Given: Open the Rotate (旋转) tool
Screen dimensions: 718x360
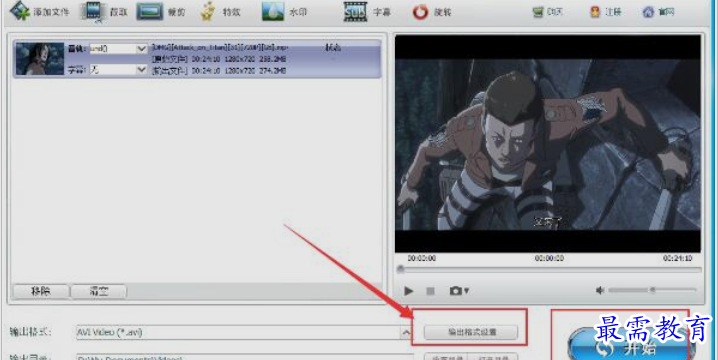Looking at the screenshot, I should click(420, 12).
